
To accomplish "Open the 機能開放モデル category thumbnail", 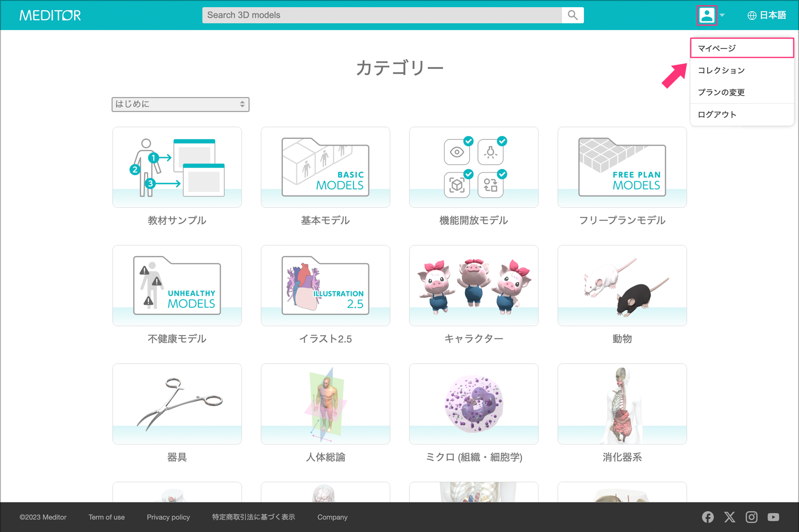I will (x=474, y=167).
